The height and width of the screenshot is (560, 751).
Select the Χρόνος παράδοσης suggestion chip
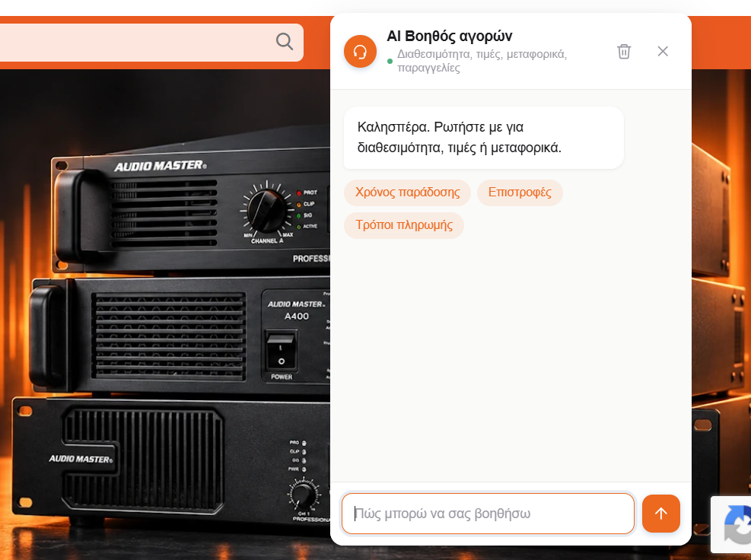(408, 192)
